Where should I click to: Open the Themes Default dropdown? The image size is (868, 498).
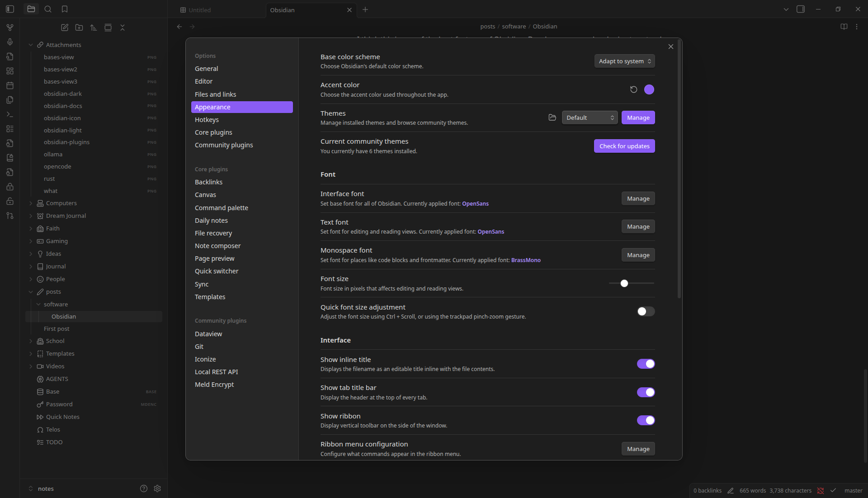pyautogui.click(x=590, y=117)
